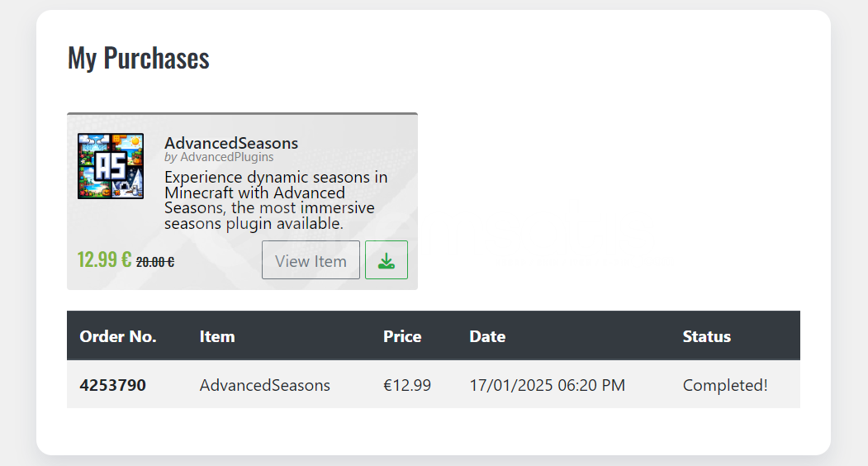Click the AS letters in plugin logo
Image resolution: width=868 pixels, height=466 pixels.
[111, 166]
